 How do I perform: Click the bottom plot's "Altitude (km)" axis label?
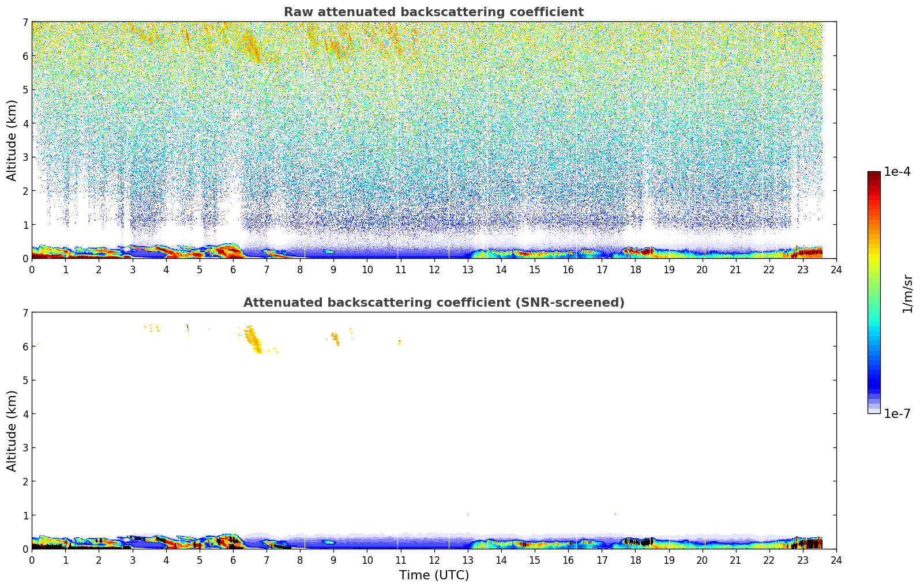12,431
